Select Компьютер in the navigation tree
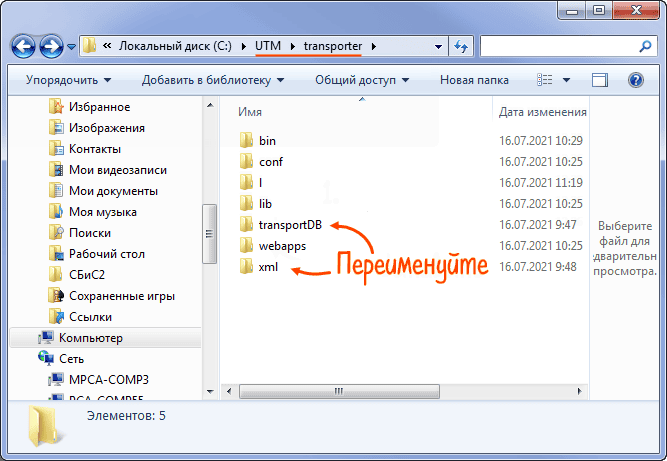The height and width of the screenshot is (461, 667). point(90,338)
